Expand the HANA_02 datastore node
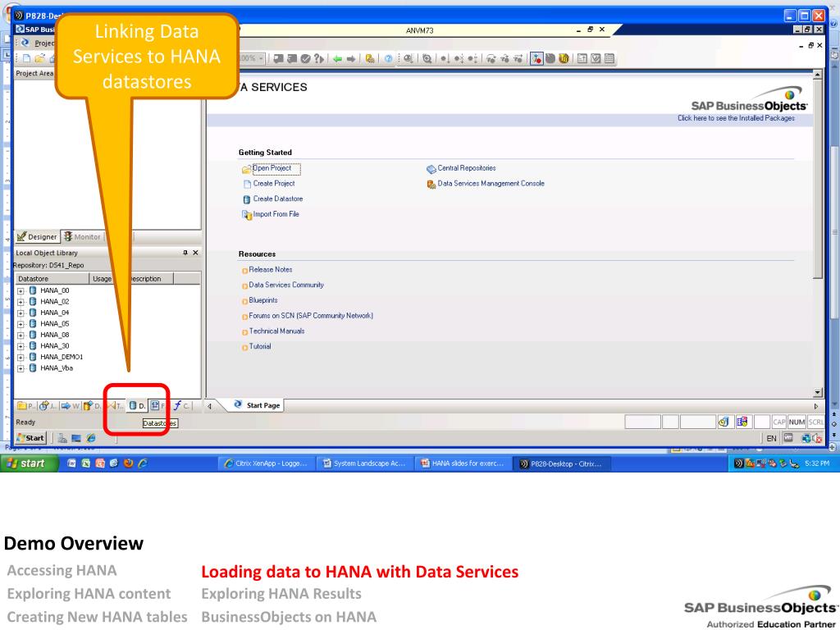 tap(21, 302)
